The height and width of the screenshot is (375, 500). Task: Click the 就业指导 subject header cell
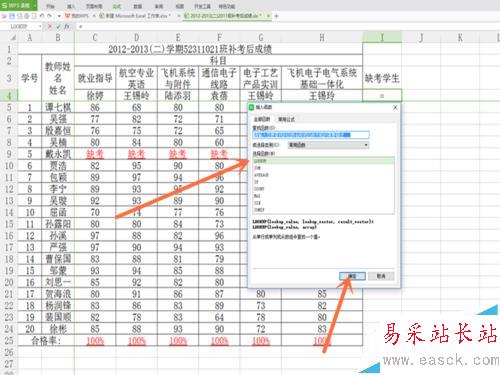coord(95,78)
